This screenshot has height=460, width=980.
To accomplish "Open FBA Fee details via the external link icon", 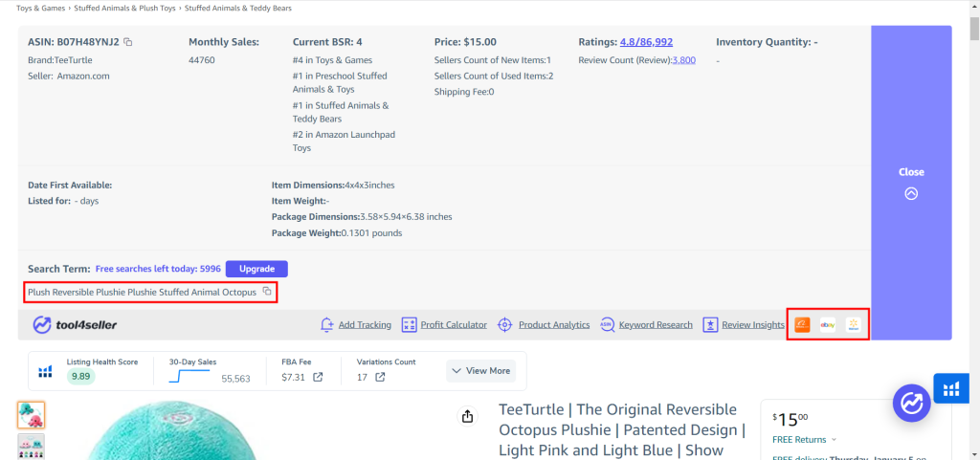I will click(318, 377).
